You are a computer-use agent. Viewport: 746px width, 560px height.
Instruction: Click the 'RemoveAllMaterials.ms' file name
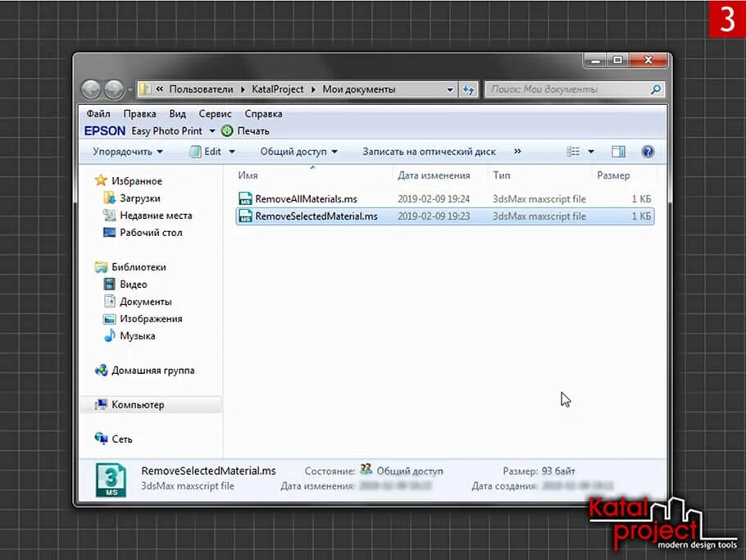306,199
